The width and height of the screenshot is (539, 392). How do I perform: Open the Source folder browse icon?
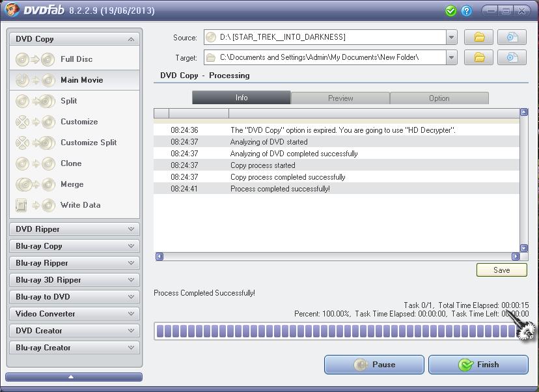point(478,38)
